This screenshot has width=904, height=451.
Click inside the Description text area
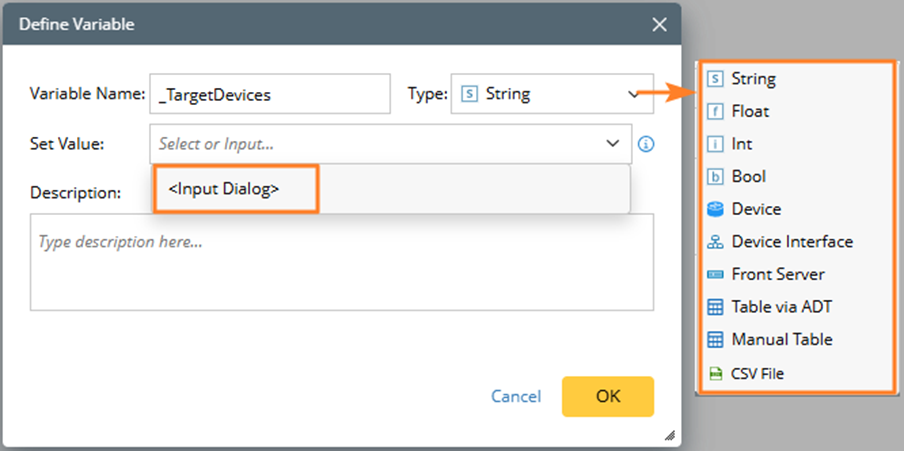tap(342, 261)
